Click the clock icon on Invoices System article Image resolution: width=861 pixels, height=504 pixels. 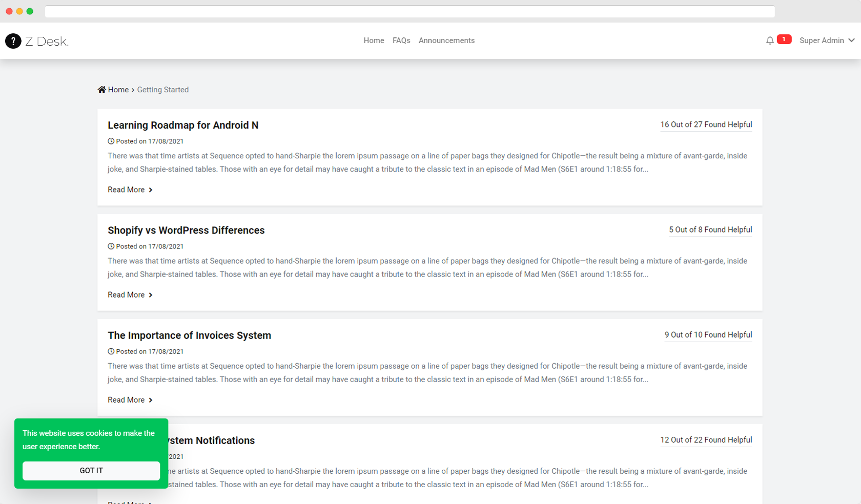[111, 351]
